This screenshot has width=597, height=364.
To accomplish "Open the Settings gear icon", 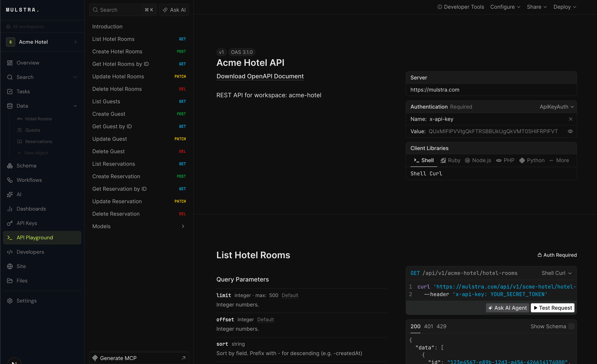I will point(10,301).
